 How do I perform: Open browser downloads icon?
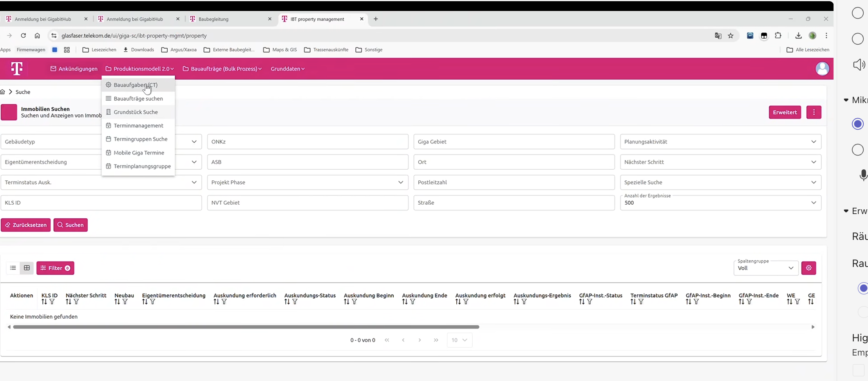tap(798, 36)
